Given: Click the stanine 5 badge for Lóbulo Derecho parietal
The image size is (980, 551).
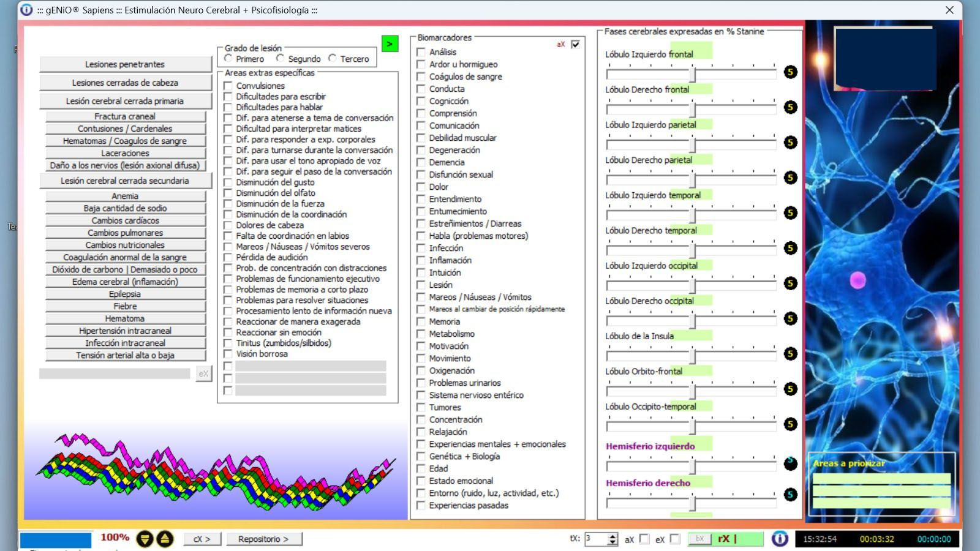Looking at the screenshot, I should tap(791, 178).
